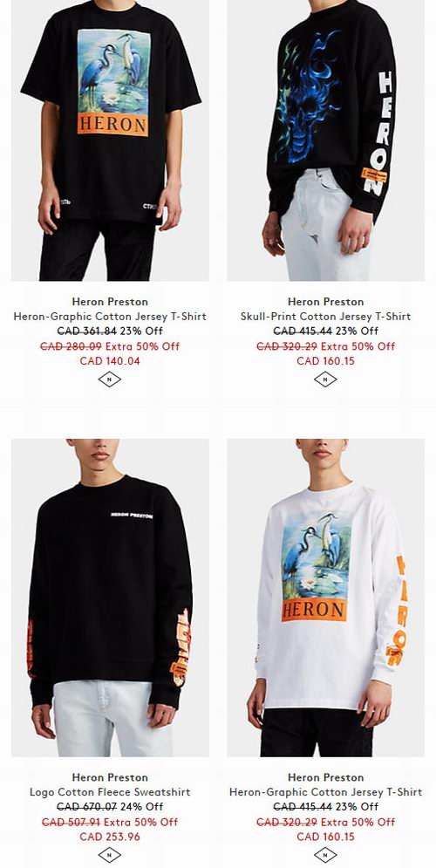This screenshot has height=868, width=436.
Task: Open Skull-Print Cotton Jersey T-Shirt title link
Action: pyautogui.click(x=325, y=317)
